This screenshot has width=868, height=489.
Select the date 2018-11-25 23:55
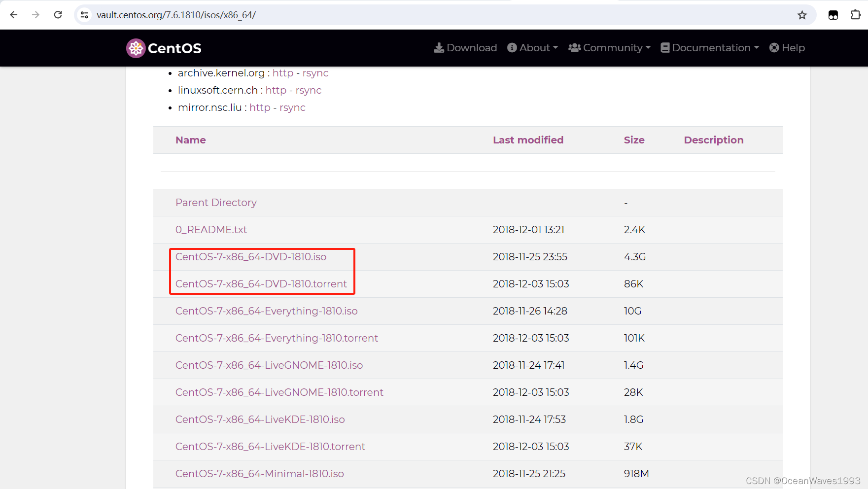[530, 257]
